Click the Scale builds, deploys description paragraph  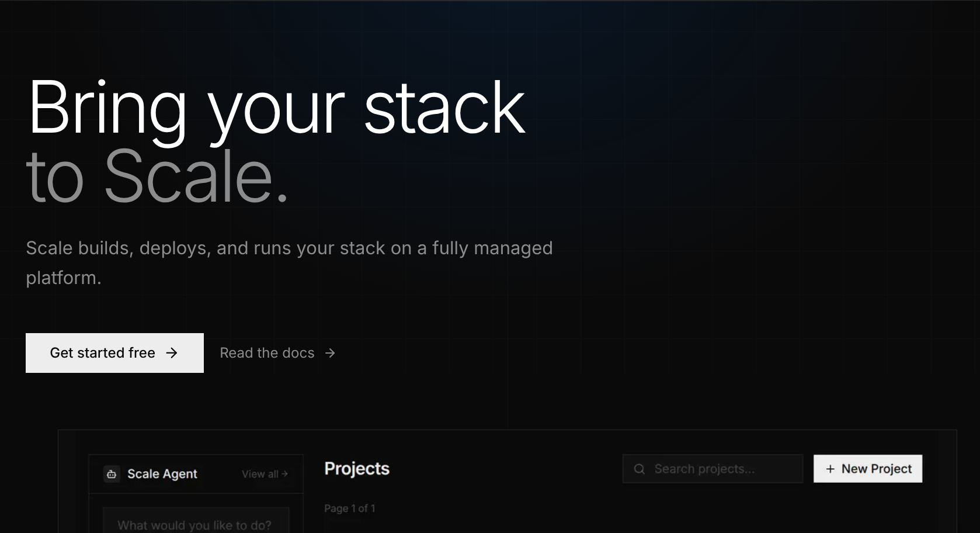289,262
